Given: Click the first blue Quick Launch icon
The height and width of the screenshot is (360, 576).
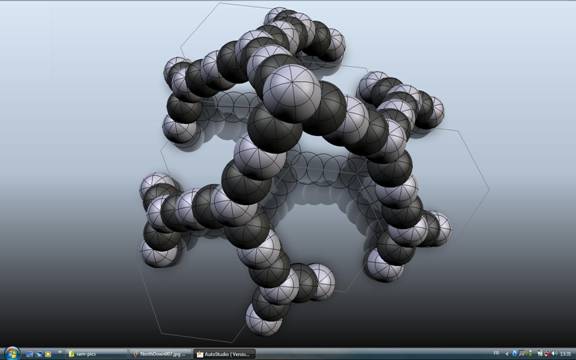Looking at the screenshot, I should (x=29, y=354).
